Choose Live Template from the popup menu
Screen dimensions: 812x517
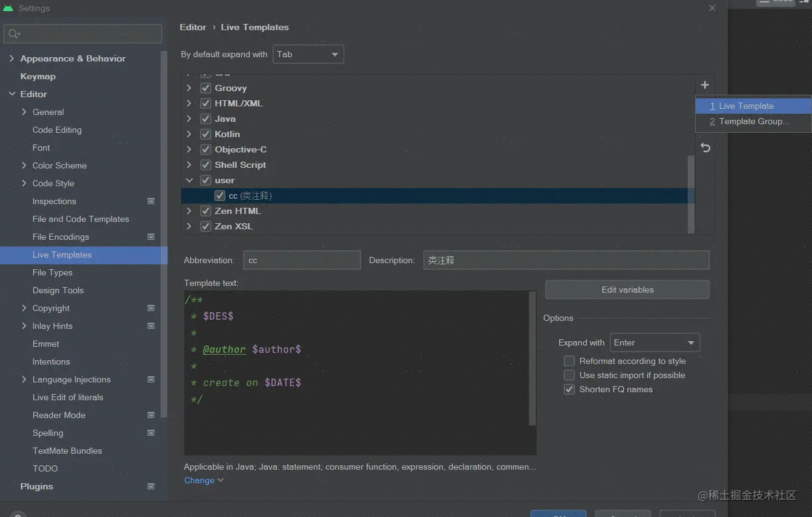754,106
